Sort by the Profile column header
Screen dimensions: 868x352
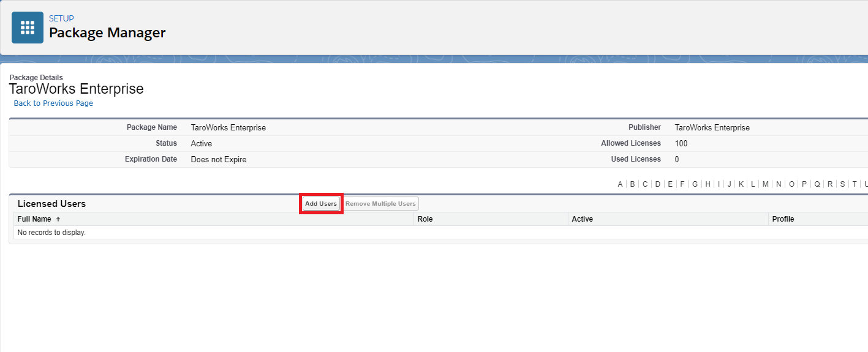(x=783, y=219)
